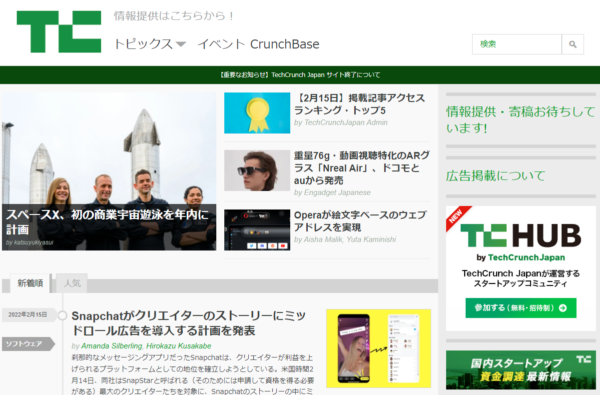The image size is (600, 395).
Task: Open the 広告掲載について sidebar link
Action: pyautogui.click(x=496, y=176)
